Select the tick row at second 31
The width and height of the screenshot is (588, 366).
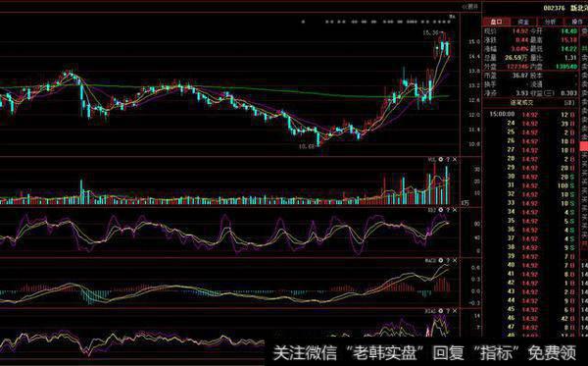532,185
